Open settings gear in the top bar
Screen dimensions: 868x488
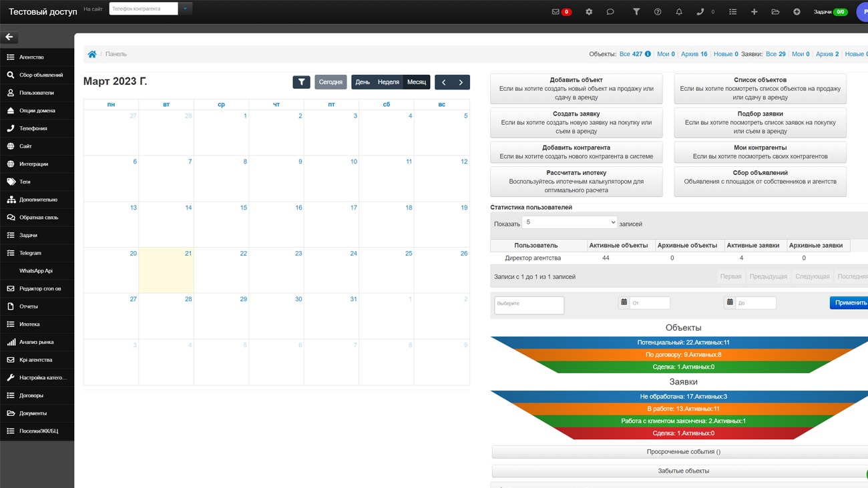click(589, 12)
